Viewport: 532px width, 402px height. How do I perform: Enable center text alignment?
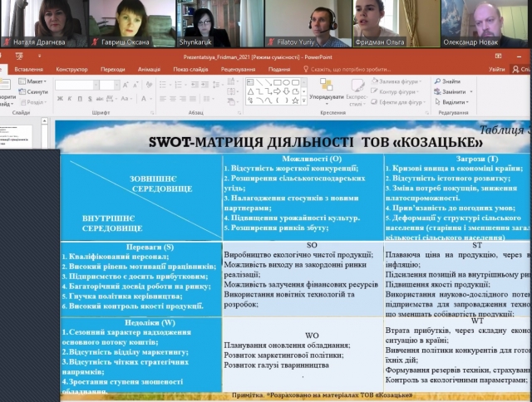173,99
